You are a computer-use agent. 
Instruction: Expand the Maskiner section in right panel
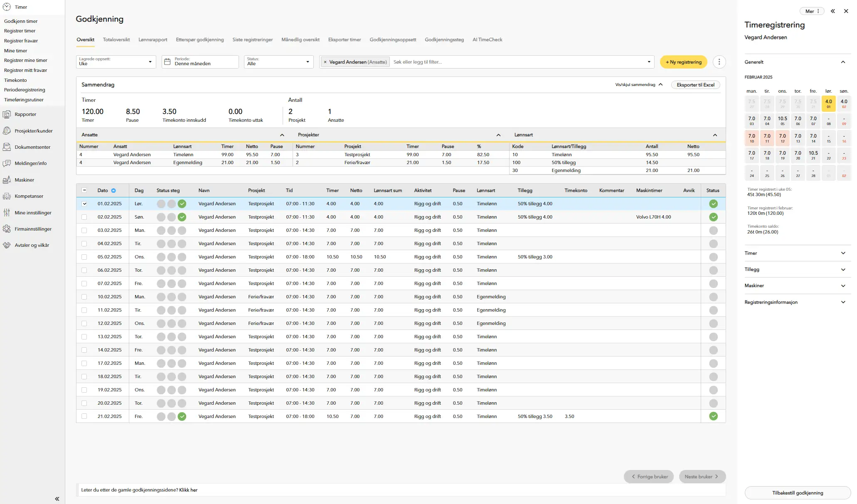point(797,286)
